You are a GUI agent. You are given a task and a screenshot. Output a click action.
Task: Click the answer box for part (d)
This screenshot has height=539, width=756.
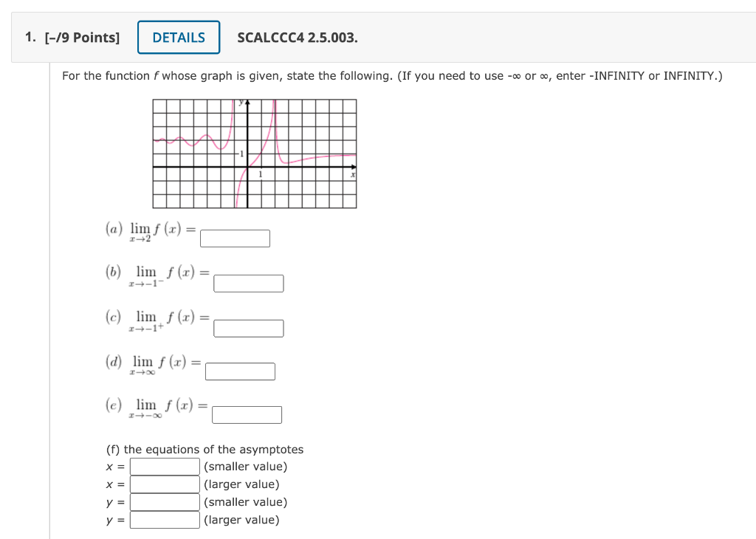click(x=240, y=371)
